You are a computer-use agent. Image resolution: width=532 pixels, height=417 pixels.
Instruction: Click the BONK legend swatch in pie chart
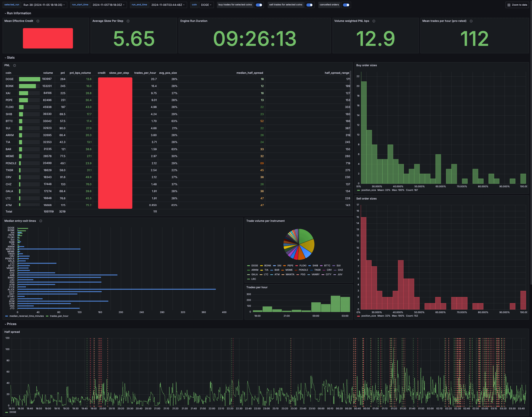(261, 266)
